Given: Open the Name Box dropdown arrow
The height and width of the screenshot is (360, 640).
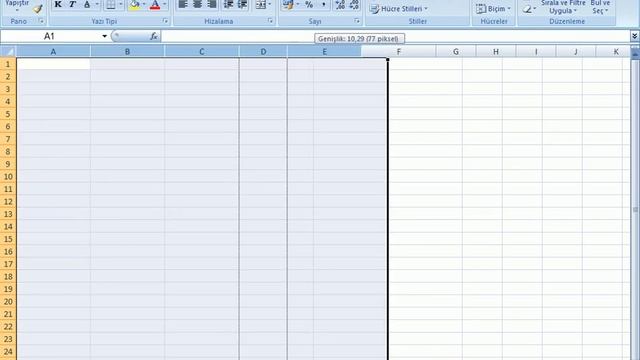Looking at the screenshot, I should [x=104, y=36].
